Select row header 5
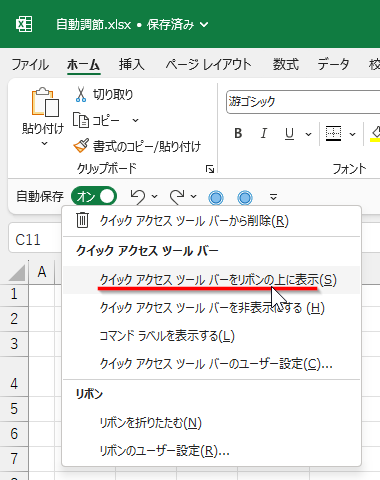Viewport: 380px width, 480px height. (x=14, y=409)
